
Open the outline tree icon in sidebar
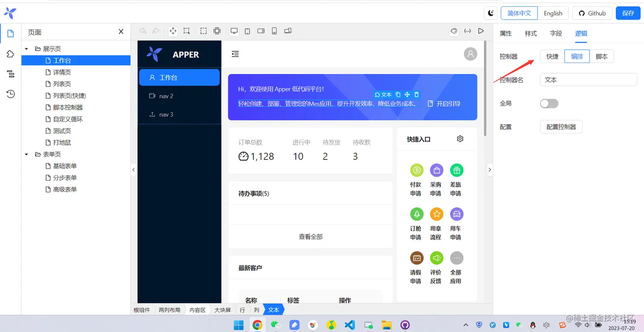(x=11, y=74)
